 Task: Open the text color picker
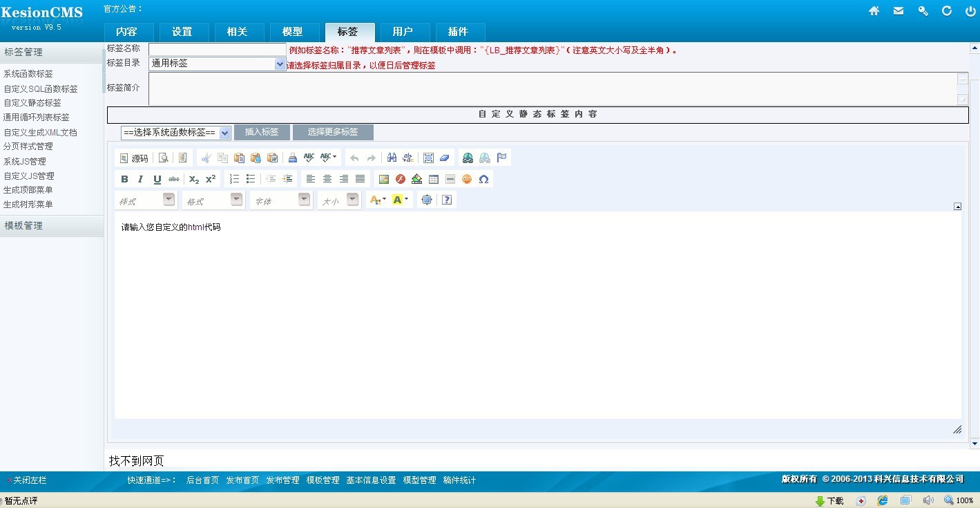(378, 200)
